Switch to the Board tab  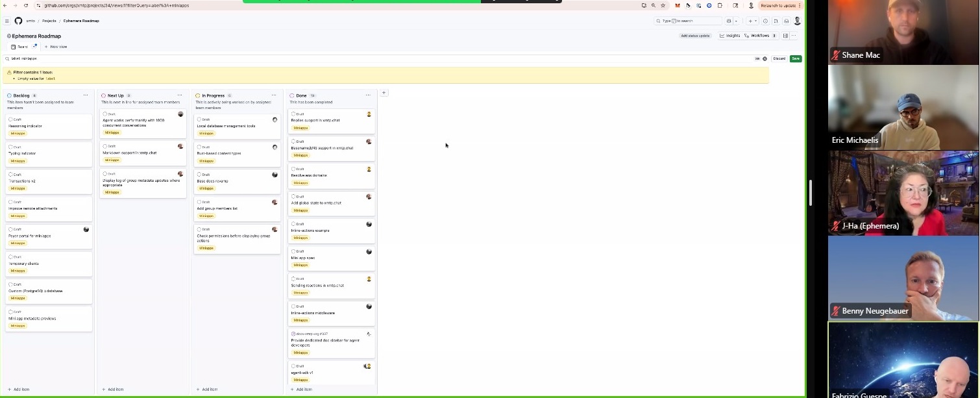[x=19, y=47]
